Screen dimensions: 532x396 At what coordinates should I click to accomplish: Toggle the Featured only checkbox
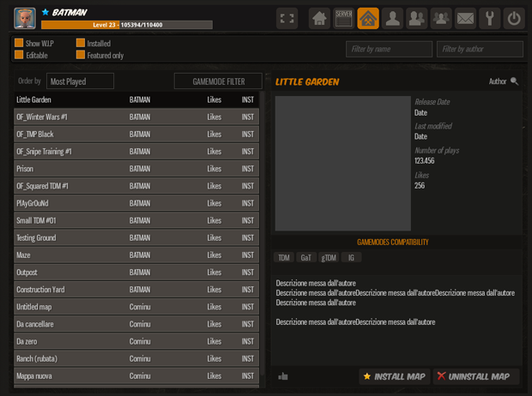point(81,55)
